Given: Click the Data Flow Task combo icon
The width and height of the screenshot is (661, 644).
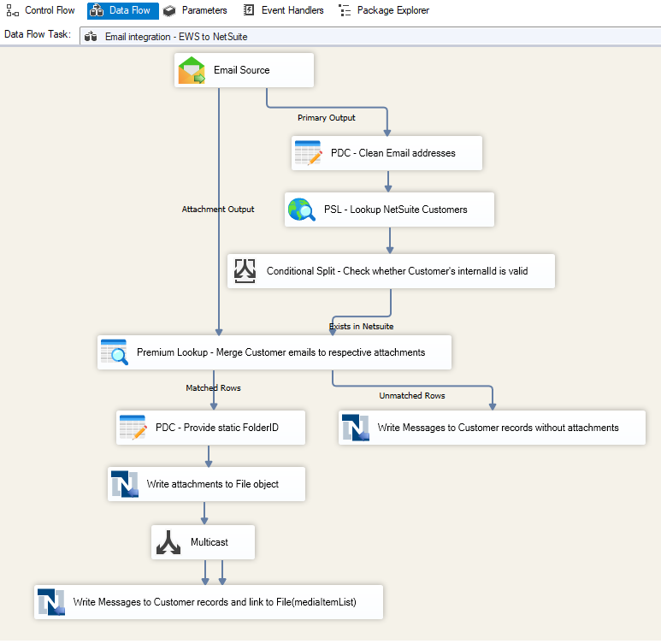Looking at the screenshot, I should point(91,37).
